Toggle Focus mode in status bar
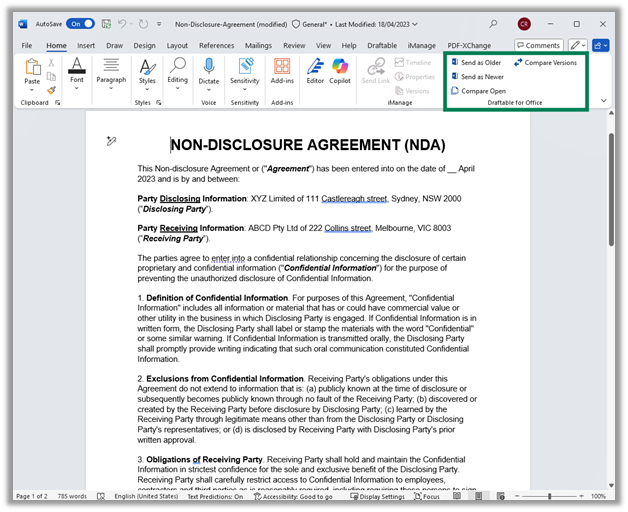This screenshot has height=512, width=628. (x=426, y=496)
